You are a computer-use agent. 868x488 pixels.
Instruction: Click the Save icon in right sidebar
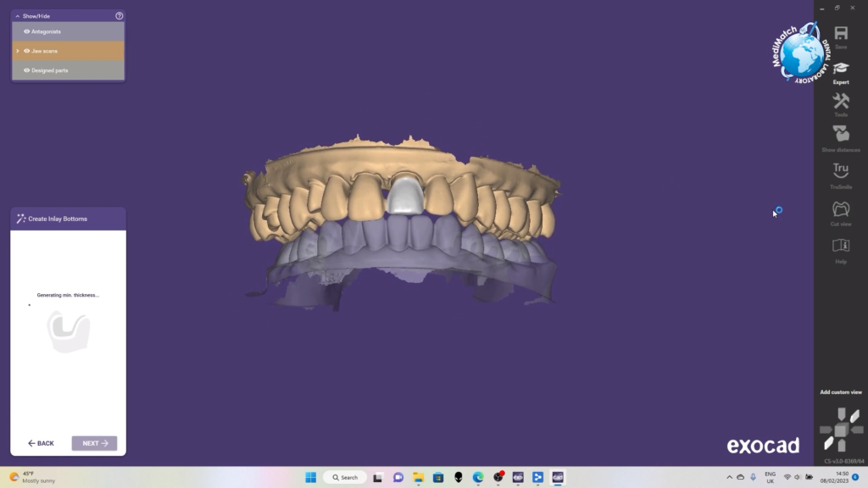click(840, 34)
